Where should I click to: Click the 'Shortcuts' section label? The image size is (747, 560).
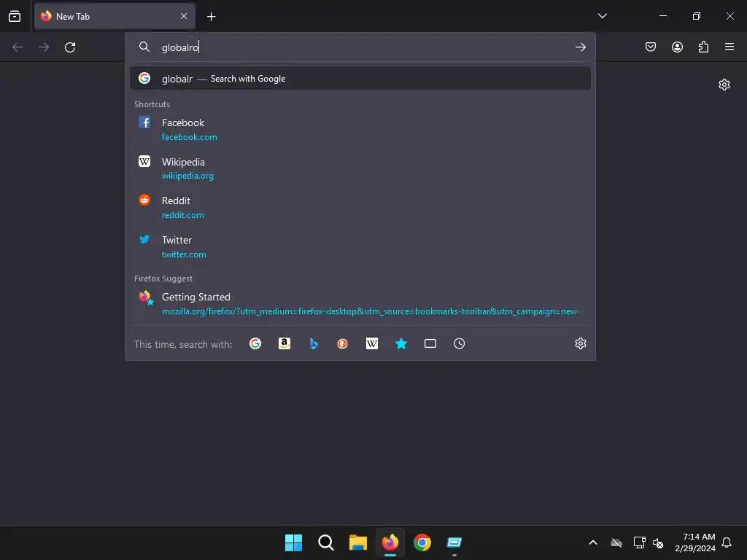point(152,104)
